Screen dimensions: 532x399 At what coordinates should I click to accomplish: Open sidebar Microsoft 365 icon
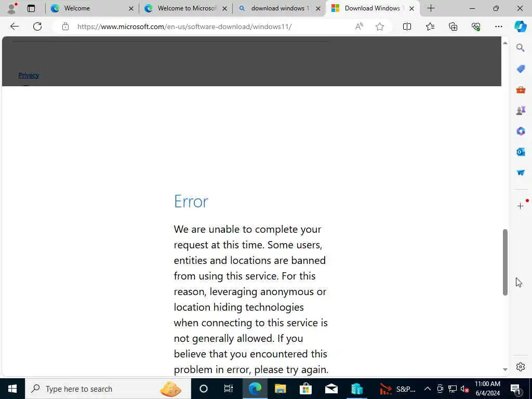[x=521, y=131]
